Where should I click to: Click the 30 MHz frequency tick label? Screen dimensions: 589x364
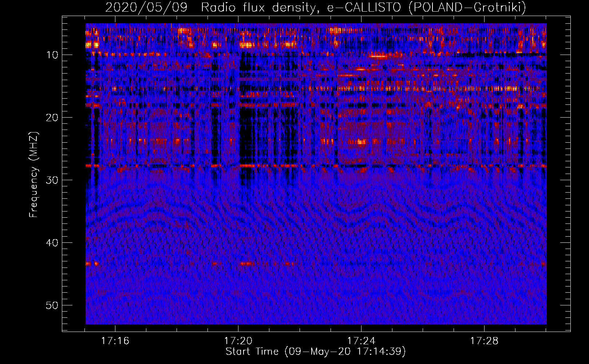pyautogui.click(x=52, y=180)
